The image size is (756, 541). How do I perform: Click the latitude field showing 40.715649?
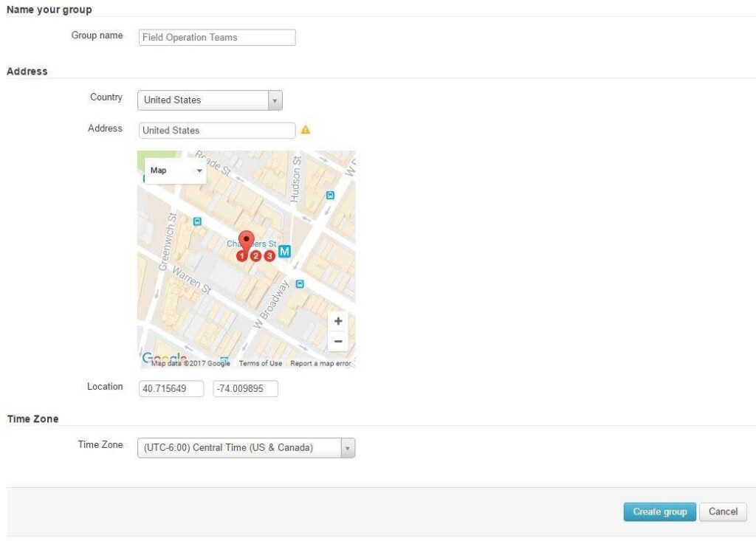171,388
